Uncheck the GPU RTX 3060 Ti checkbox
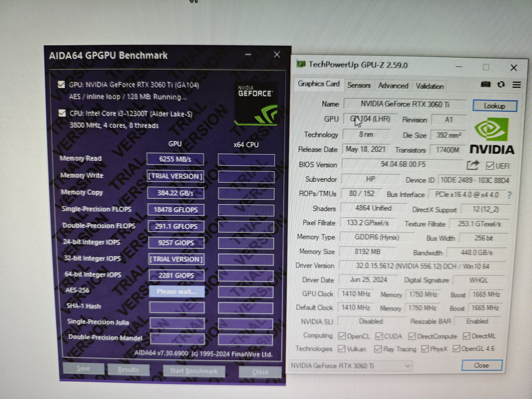Viewport: 532px width, 399px height. [61, 85]
